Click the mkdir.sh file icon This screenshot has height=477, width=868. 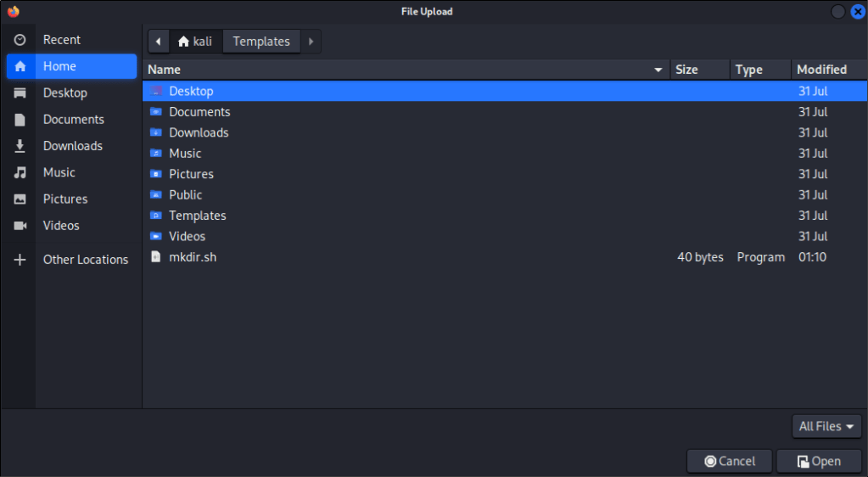[x=155, y=256]
